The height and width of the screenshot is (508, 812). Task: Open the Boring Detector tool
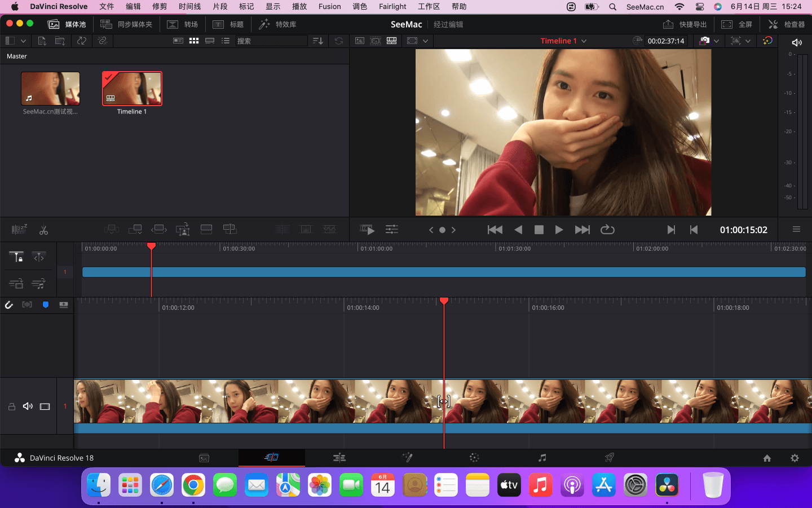pos(19,229)
